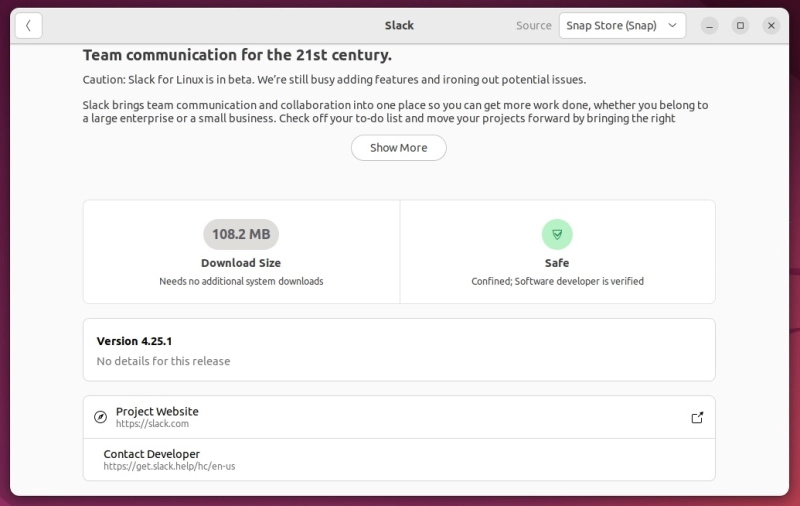The image size is (800, 506).
Task: Close the Slack details window
Action: pyautogui.click(x=771, y=26)
